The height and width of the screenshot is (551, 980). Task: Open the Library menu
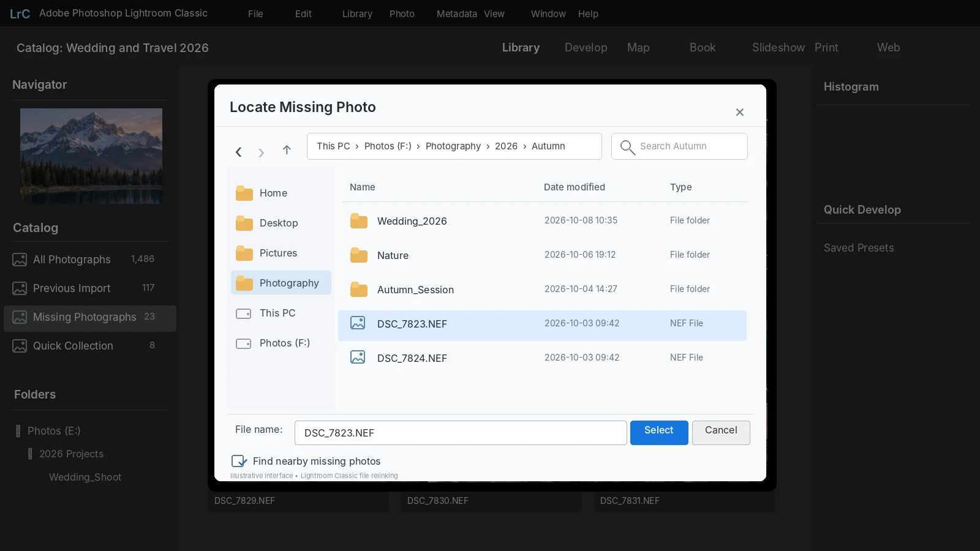[x=357, y=13]
